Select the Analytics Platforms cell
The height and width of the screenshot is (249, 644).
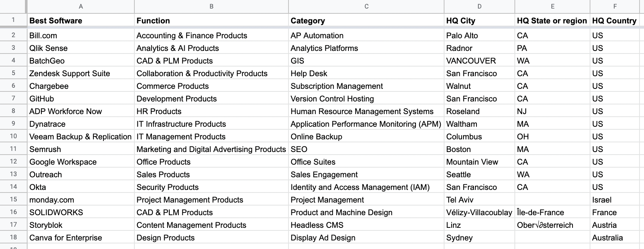pyautogui.click(x=366, y=48)
